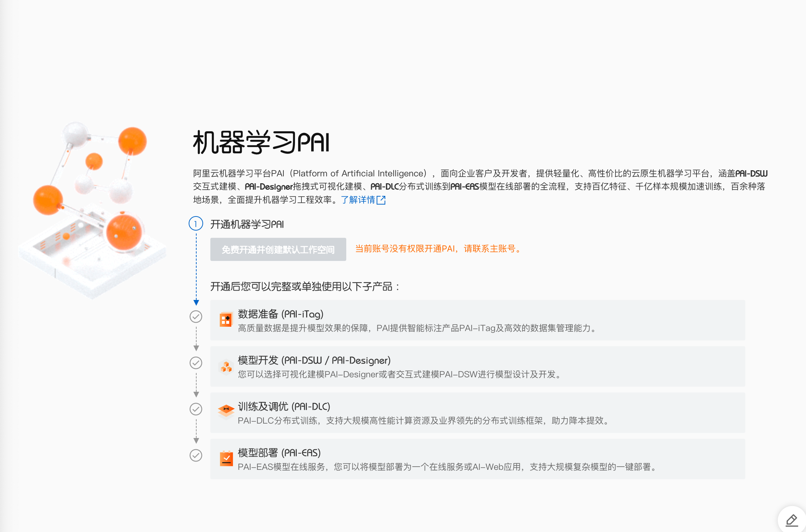Select 模型开发 (PAI-DSW / PAI-Designer) heading
The image size is (806, 532).
pyautogui.click(x=314, y=360)
